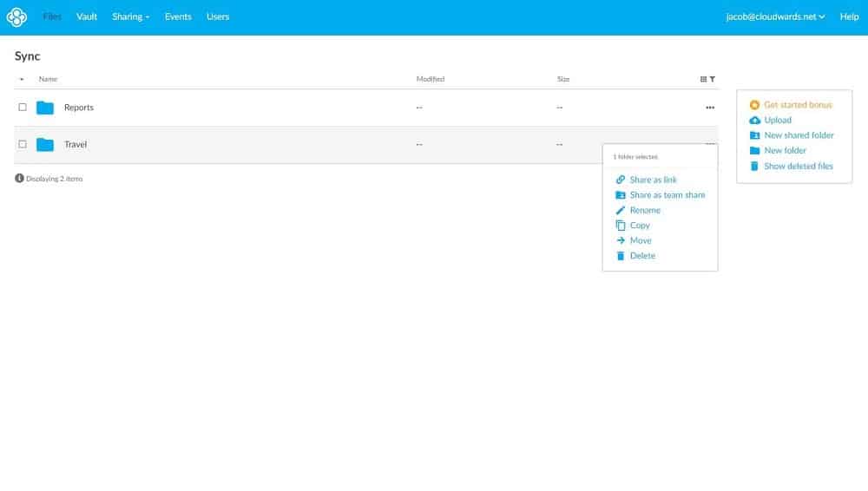Sort files by Modified column header
The image size is (868, 491).
coord(431,79)
